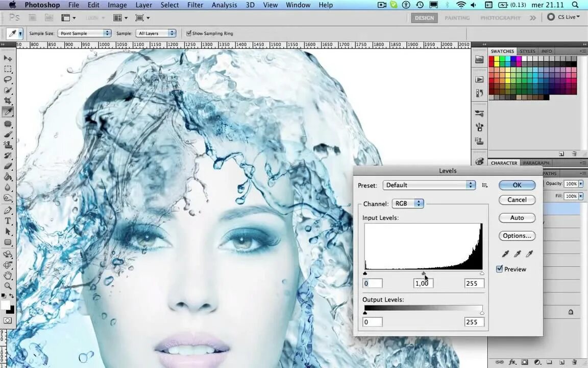Select the History Brush tool

[x=8, y=155]
